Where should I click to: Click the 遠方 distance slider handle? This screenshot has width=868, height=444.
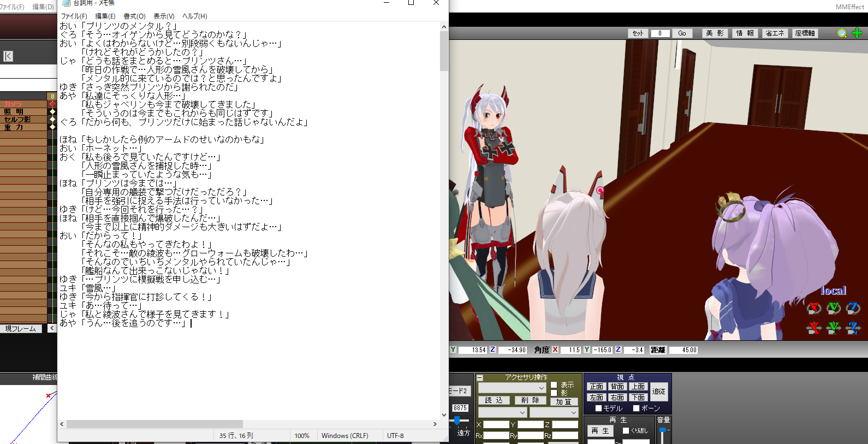pos(457,420)
